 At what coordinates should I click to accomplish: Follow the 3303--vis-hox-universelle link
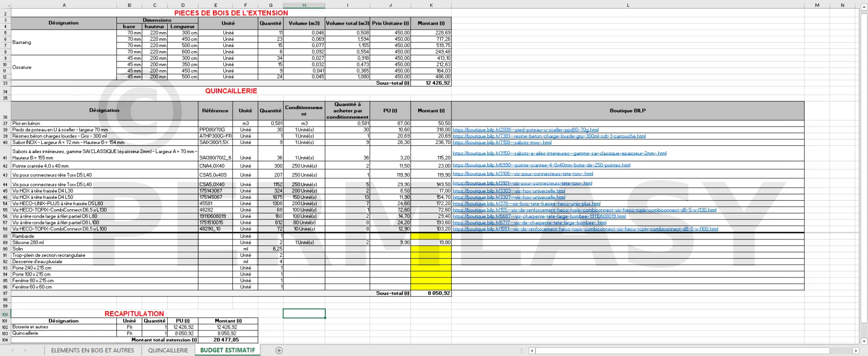click(508, 191)
